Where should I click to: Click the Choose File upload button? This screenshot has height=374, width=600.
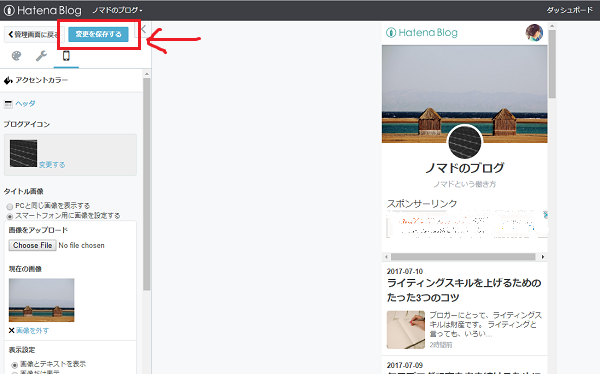tap(33, 245)
